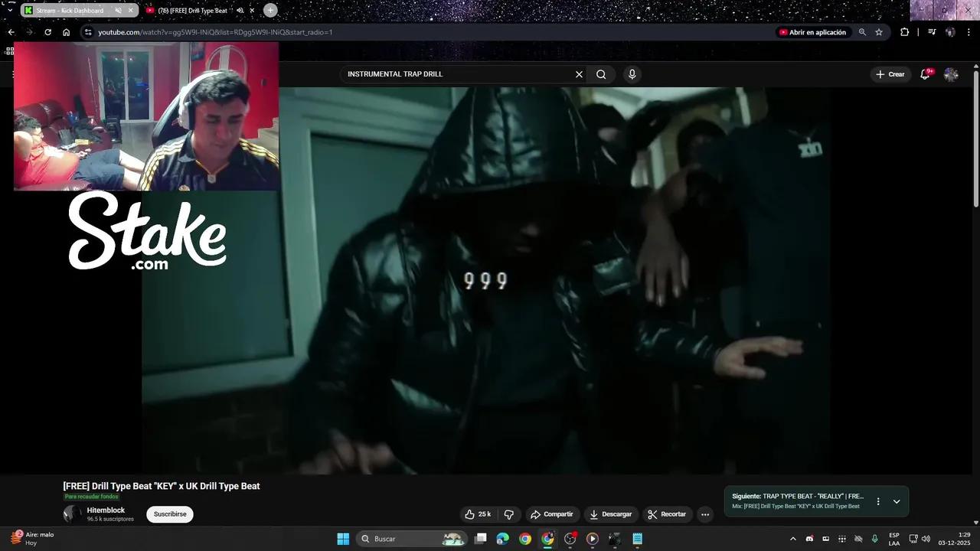Image resolution: width=980 pixels, height=551 pixels.
Task: Open the YouTube account avatar menu
Action: (x=951, y=74)
